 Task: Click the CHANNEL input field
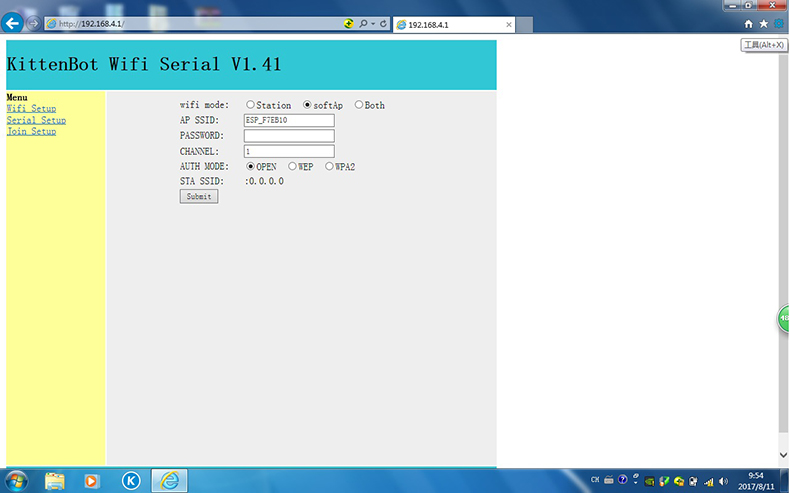(x=289, y=151)
